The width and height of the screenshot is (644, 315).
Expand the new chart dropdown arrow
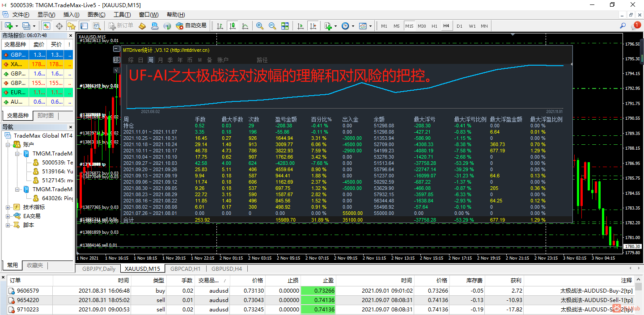16,26
